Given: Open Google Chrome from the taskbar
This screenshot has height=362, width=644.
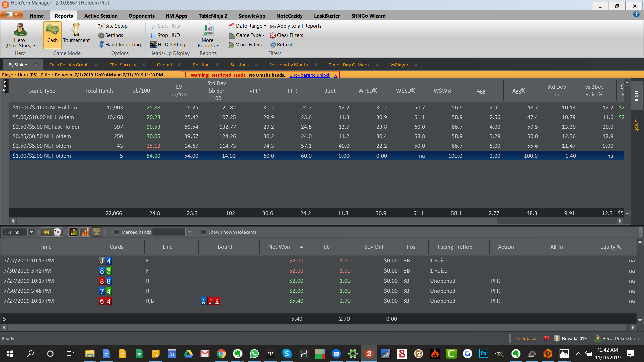Looking at the screenshot, I should [x=221, y=353].
